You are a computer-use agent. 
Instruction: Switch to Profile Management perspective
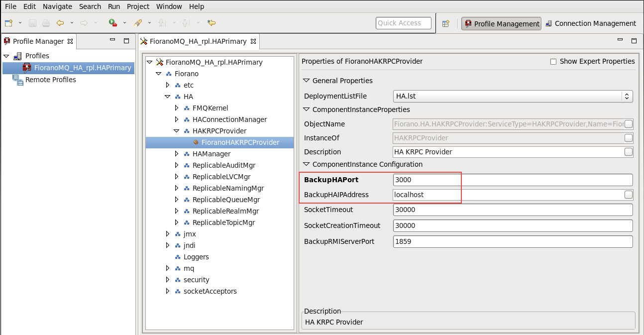[502, 23]
